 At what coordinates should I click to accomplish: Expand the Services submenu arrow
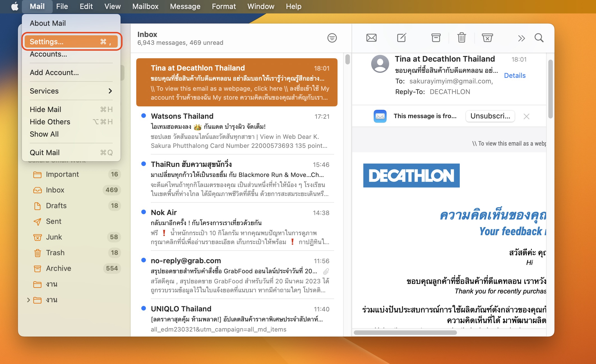click(x=110, y=91)
